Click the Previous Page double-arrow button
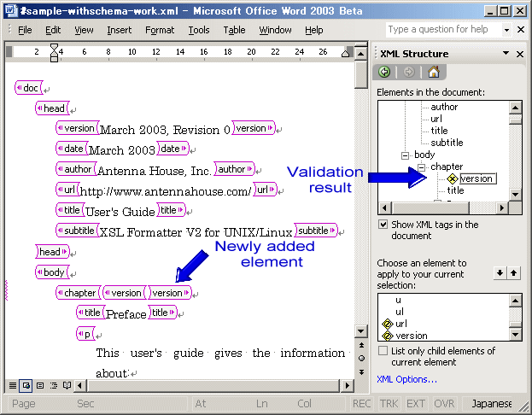Image resolution: width=532 pixels, height=415 pixels. click(362, 345)
